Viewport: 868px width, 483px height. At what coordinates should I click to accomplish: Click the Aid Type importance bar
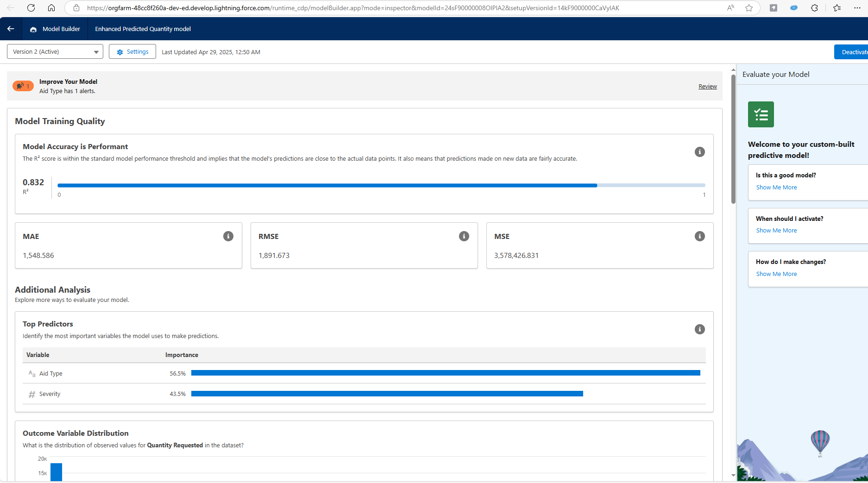pyautogui.click(x=446, y=373)
